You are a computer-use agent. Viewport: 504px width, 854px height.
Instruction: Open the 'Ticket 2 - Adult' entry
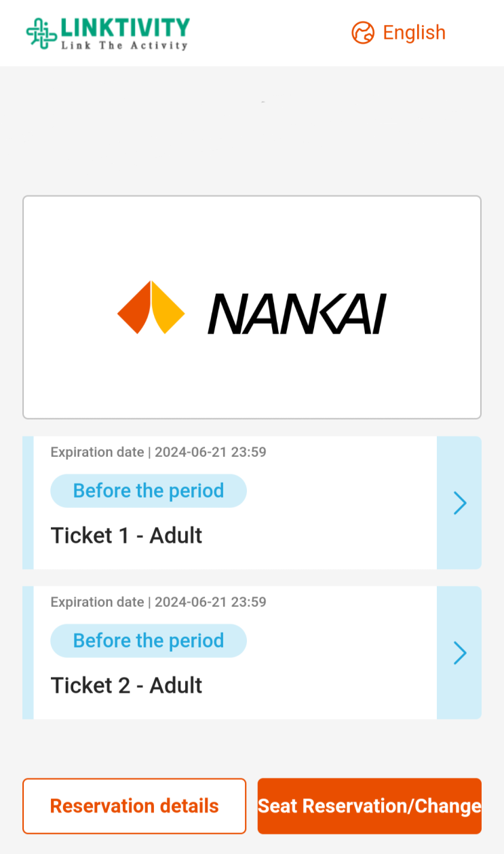[127, 686]
